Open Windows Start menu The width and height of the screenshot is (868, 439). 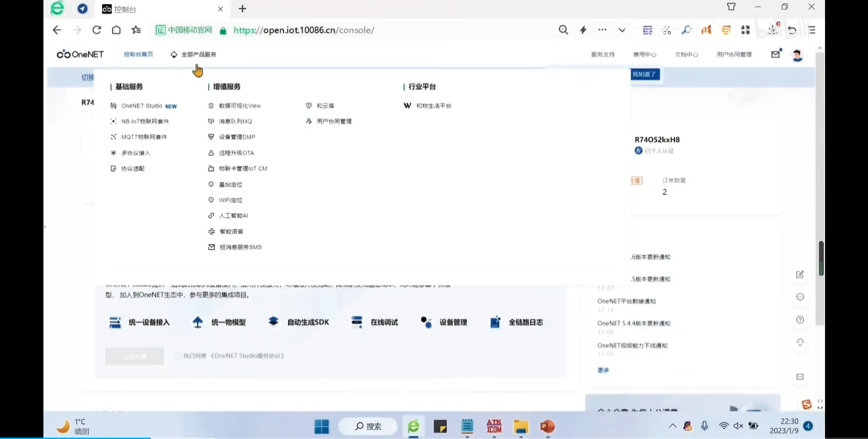pos(322,426)
